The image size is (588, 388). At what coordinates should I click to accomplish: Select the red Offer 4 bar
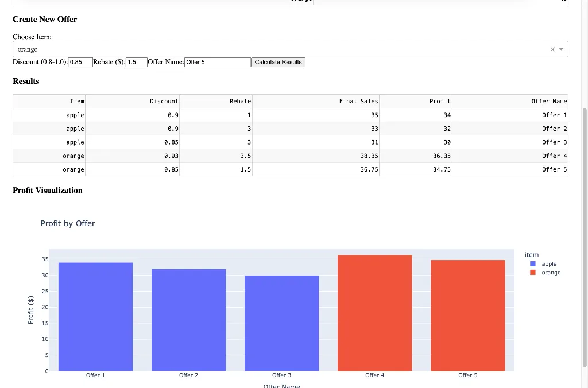[x=374, y=313]
